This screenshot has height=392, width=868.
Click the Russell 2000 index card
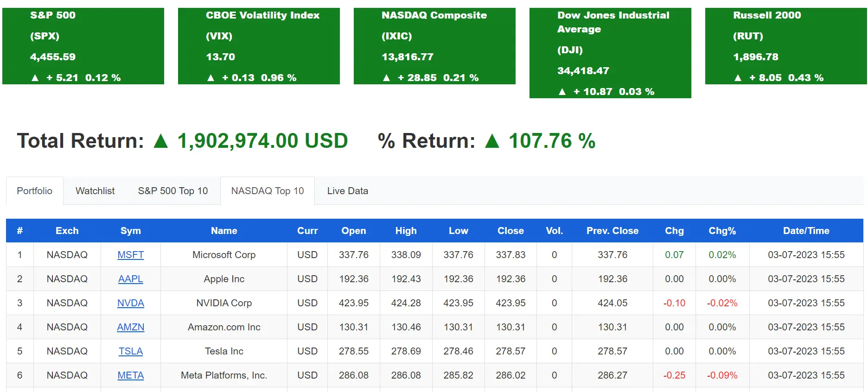click(786, 46)
